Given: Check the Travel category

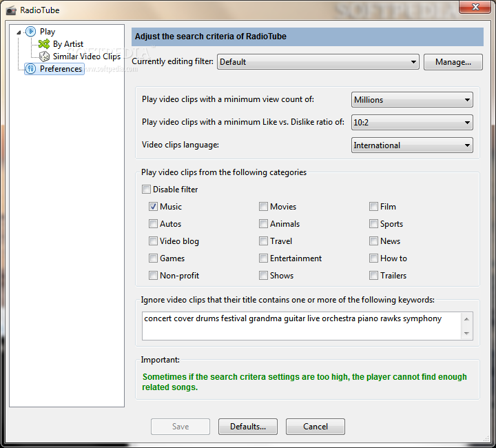Looking at the screenshot, I should pos(263,241).
